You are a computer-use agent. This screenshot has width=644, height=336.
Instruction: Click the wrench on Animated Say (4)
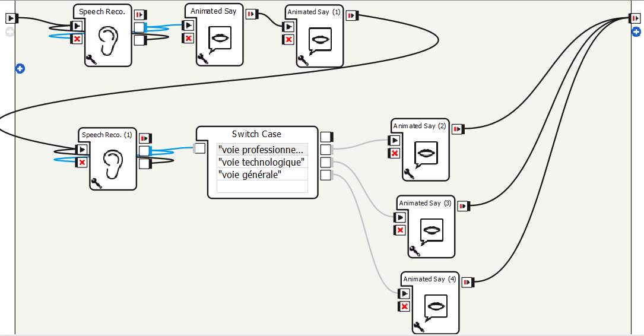pyautogui.click(x=418, y=326)
